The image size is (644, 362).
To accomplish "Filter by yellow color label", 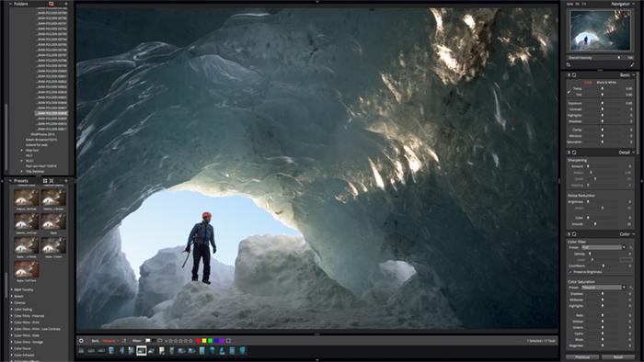I will point(204,341).
